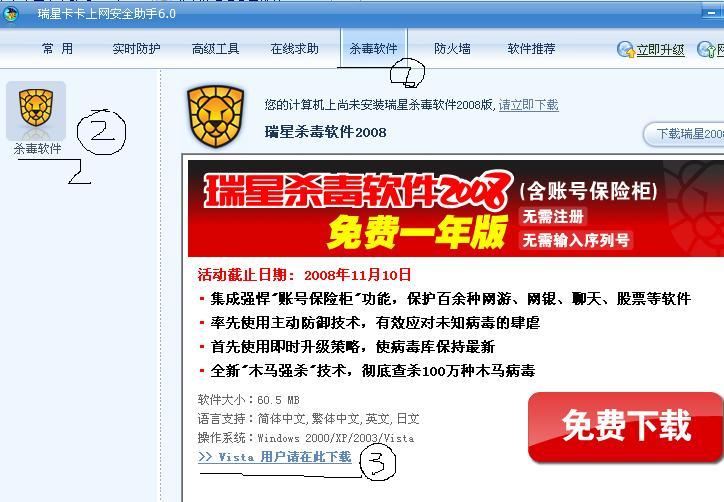Click the 立即升级 link
This screenshot has height=502, width=724.
tap(660, 50)
